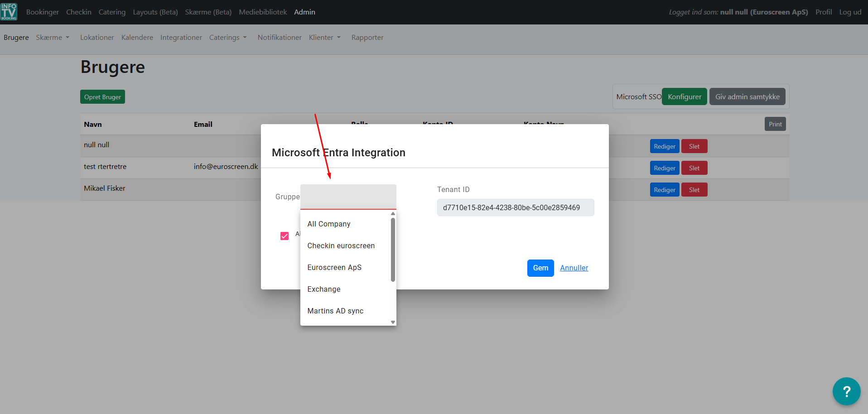Choose Checkin euroscreen group option
This screenshot has height=414, width=868.
coord(348,246)
